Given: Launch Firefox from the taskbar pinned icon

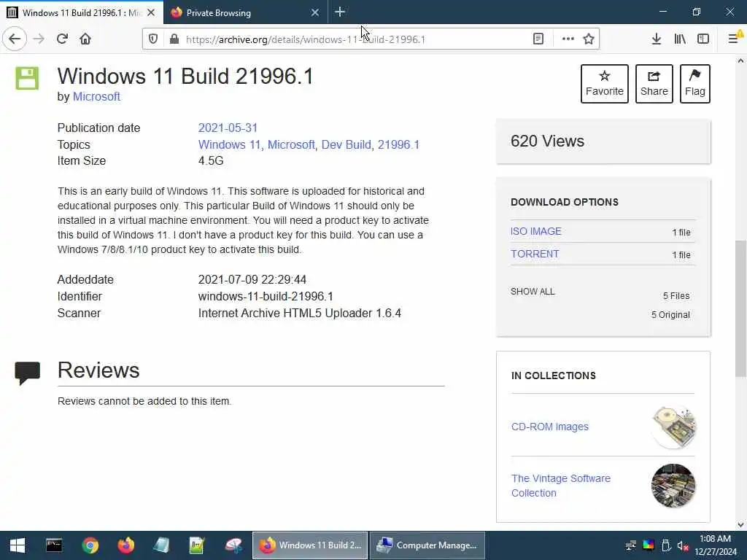Looking at the screenshot, I should pyautogui.click(x=125, y=545).
